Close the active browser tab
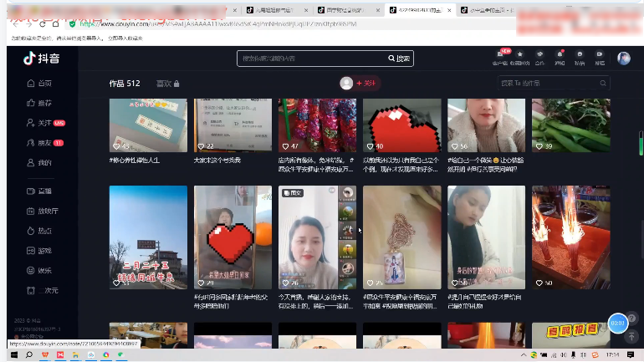This screenshot has height=362, width=644. 449,10
